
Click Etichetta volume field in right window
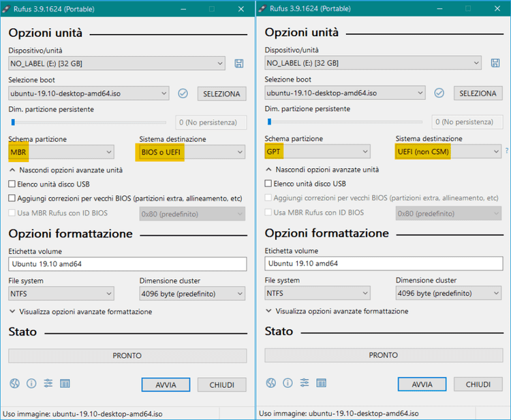pyautogui.click(x=384, y=263)
